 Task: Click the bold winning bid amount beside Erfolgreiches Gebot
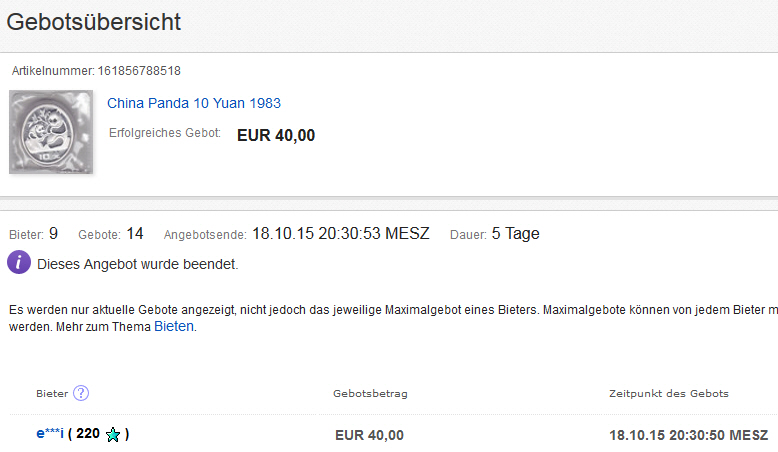pos(276,135)
